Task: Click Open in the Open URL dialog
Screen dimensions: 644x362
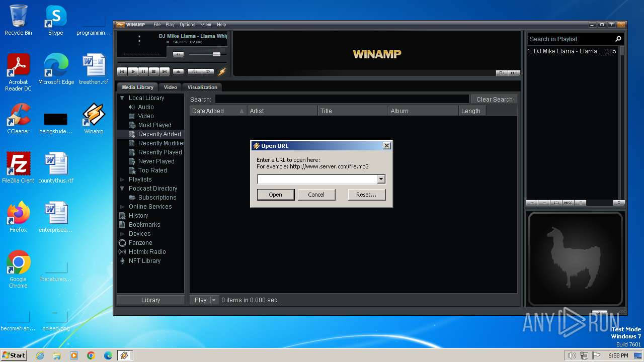Action: click(x=275, y=195)
